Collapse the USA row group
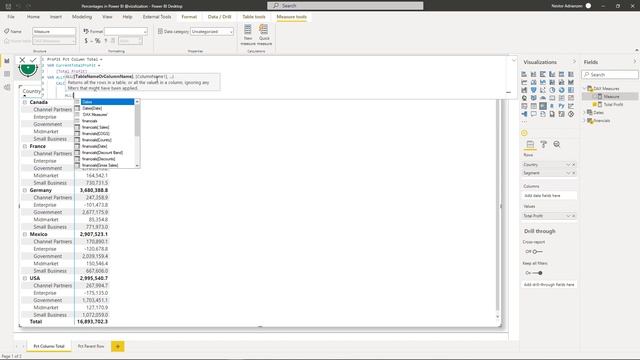This screenshot has height=360, width=640. 25,278
